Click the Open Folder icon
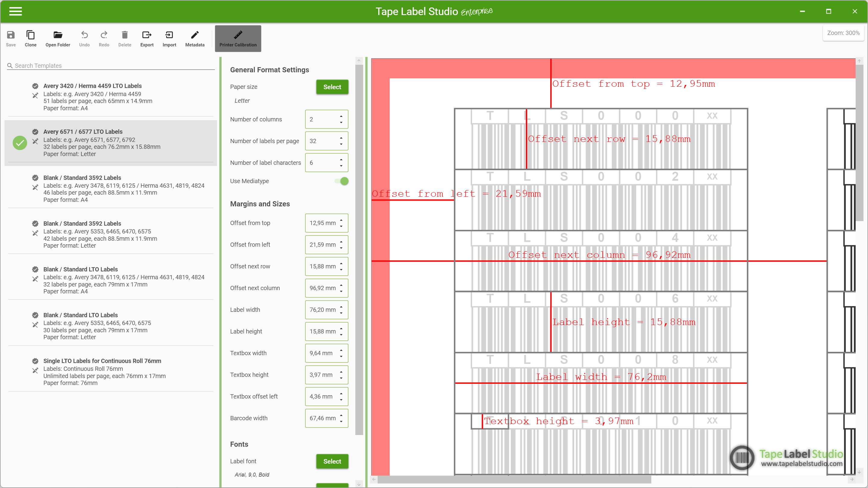This screenshot has height=488, width=868. pyautogui.click(x=58, y=38)
